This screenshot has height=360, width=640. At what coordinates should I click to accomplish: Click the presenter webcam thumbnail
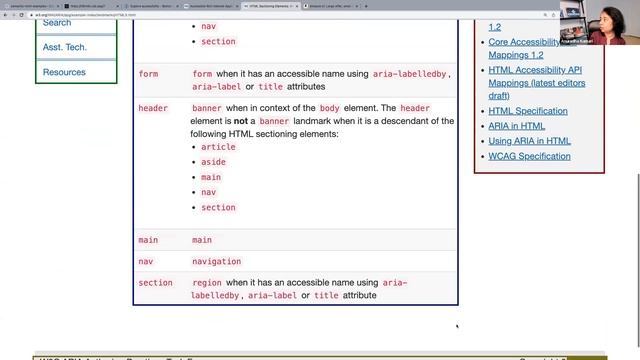[600, 22]
